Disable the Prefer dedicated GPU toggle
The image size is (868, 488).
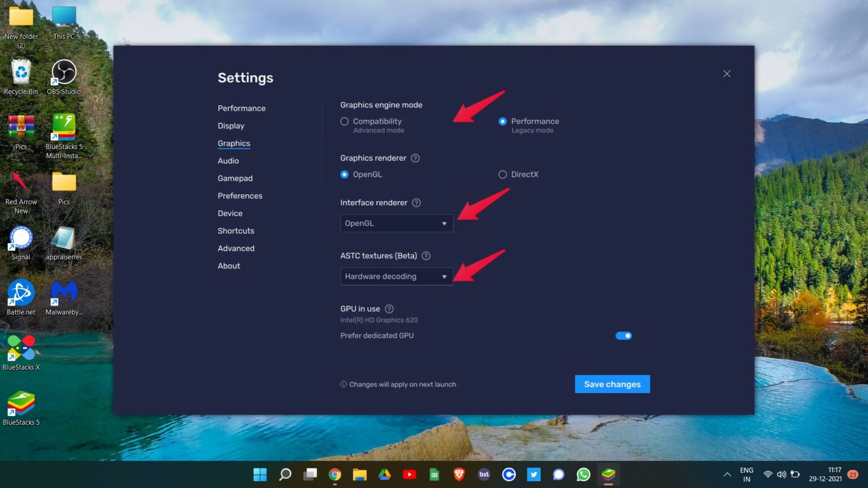point(623,335)
